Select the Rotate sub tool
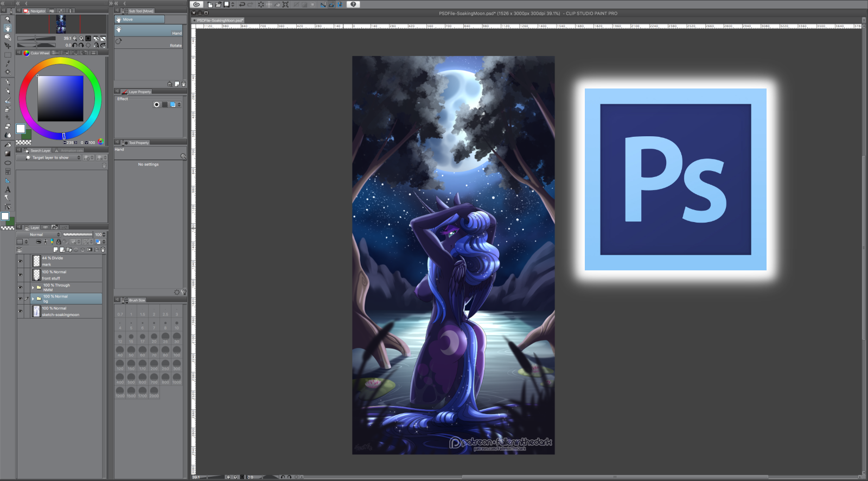Screen dimensions: 868x481 pyautogui.click(x=149, y=43)
